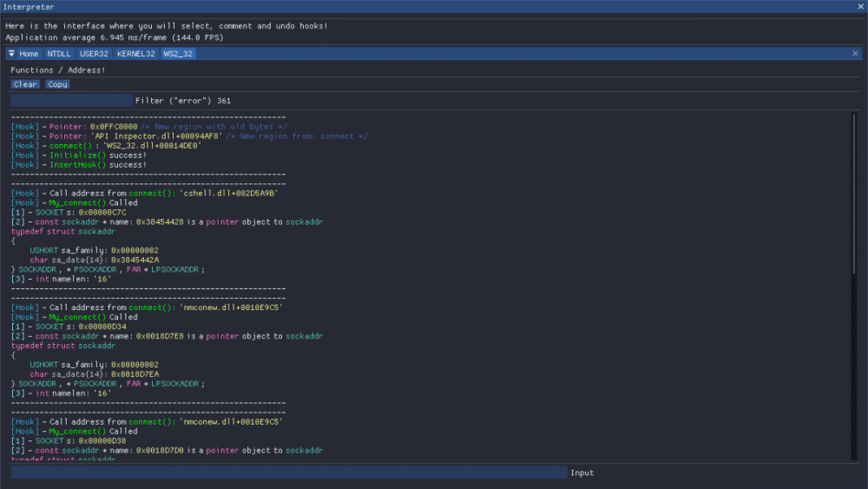The image size is (868, 489).
Task: Switch to the Home tab
Action: pos(29,54)
